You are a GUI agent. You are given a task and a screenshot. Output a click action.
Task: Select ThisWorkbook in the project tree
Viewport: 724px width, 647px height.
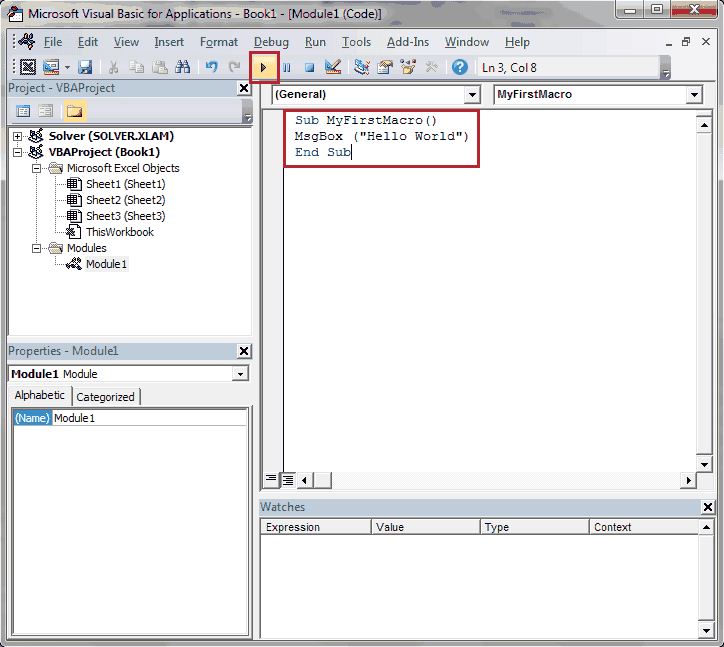pos(120,232)
